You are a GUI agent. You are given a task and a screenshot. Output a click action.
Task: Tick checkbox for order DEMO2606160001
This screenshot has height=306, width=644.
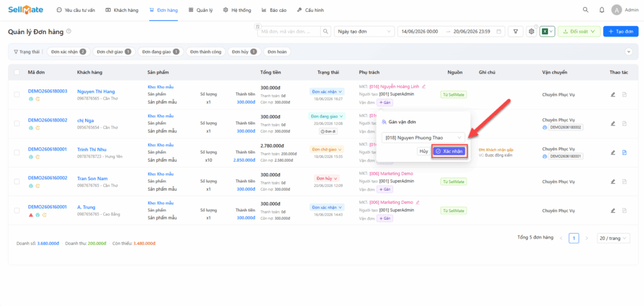17,210
